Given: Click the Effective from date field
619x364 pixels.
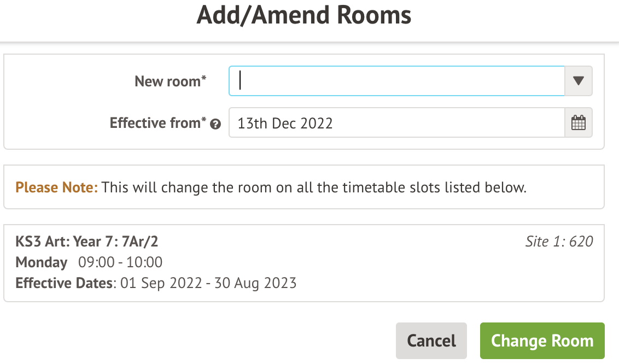Looking at the screenshot, I should [396, 123].
